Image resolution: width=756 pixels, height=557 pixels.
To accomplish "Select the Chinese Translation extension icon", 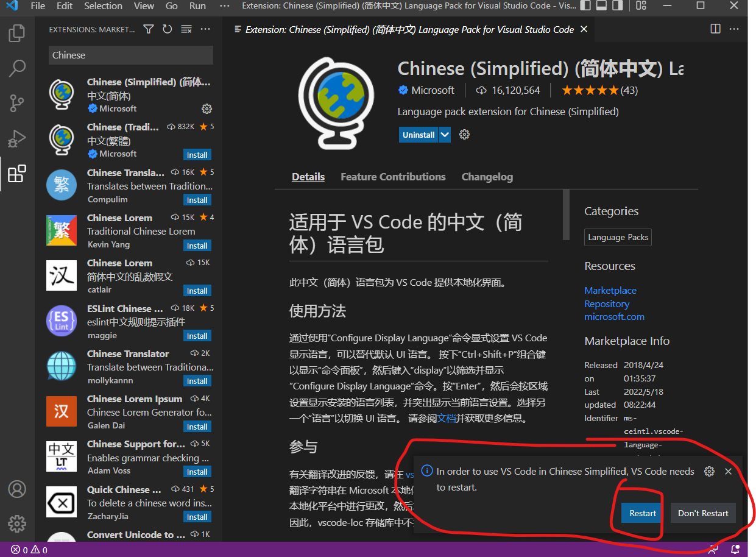I will (x=62, y=185).
